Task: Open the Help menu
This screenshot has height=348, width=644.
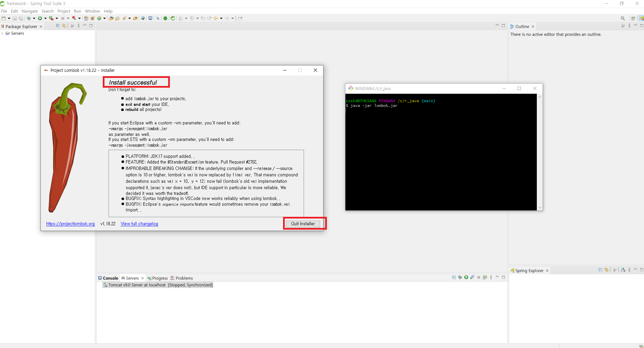Action: point(108,11)
